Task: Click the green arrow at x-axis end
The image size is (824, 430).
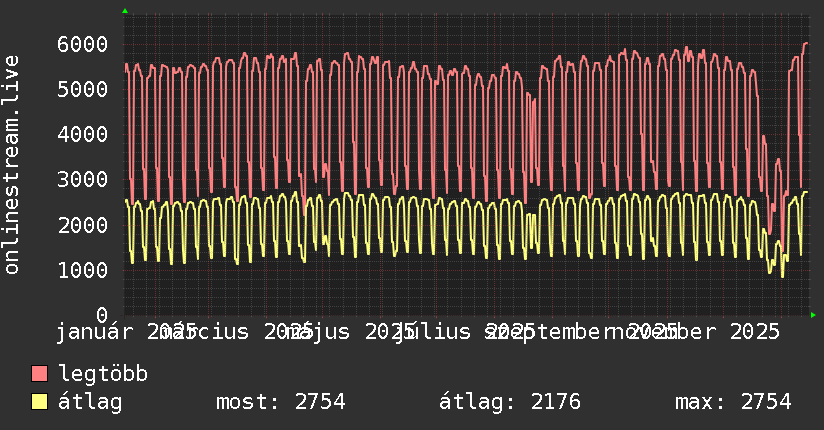Action: click(813, 315)
